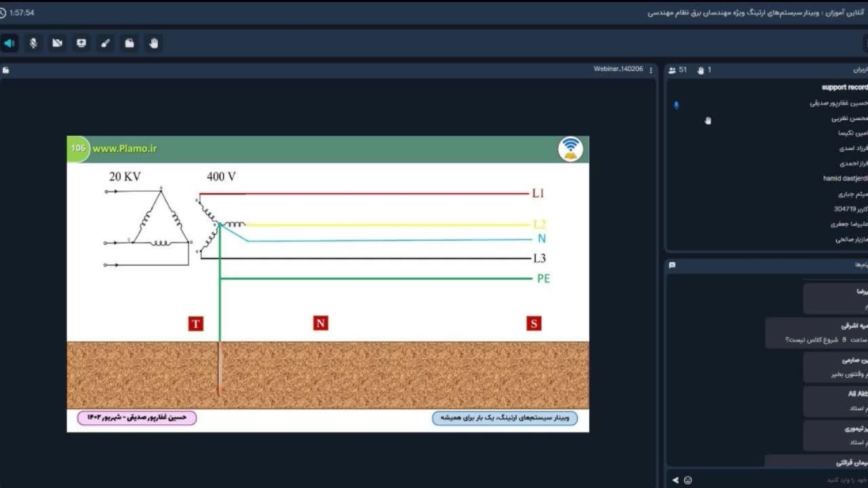Select the support record participant
Viewport: 868px width, 488px height.
coord(844,87)
